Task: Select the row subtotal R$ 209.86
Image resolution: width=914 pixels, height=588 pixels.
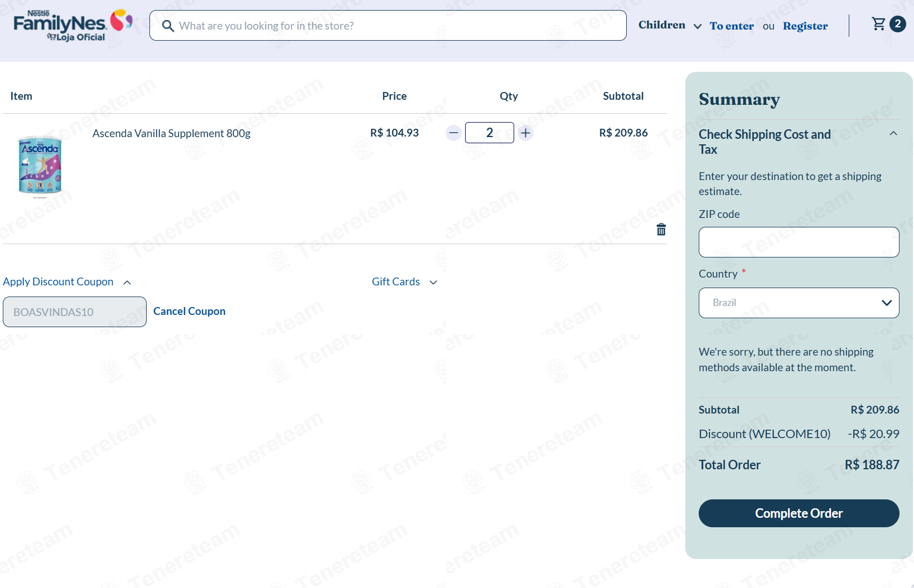Action: (623, 133)
